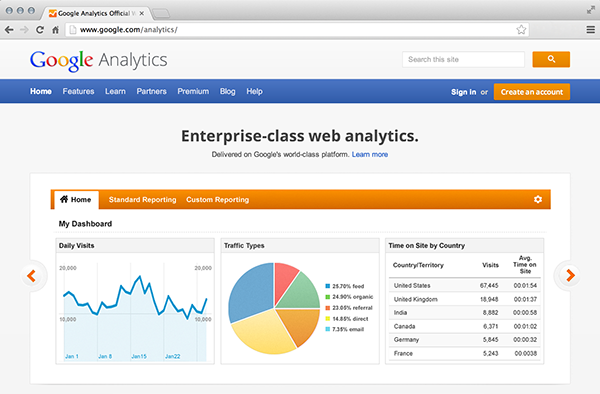600x394 pixels.
Task: Click the Country/Territory column header
Action: [x=418, y=265]
